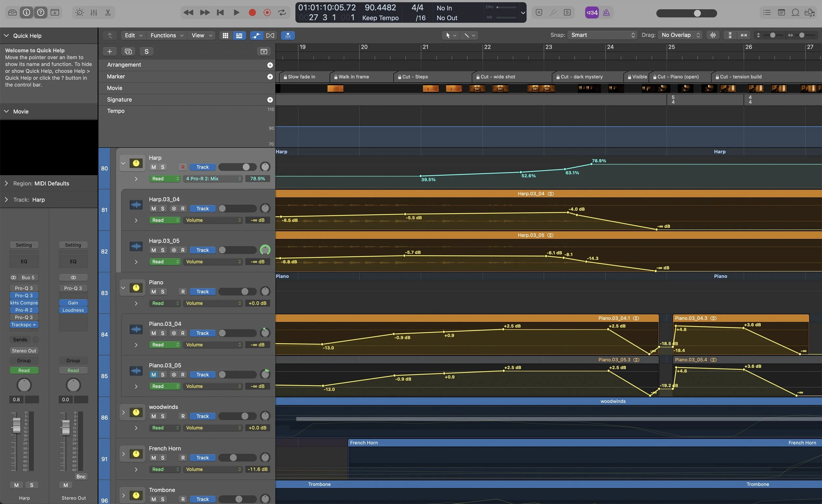
Task: Open the Drag No Overlap dropdown
Action: click(680, 35)
